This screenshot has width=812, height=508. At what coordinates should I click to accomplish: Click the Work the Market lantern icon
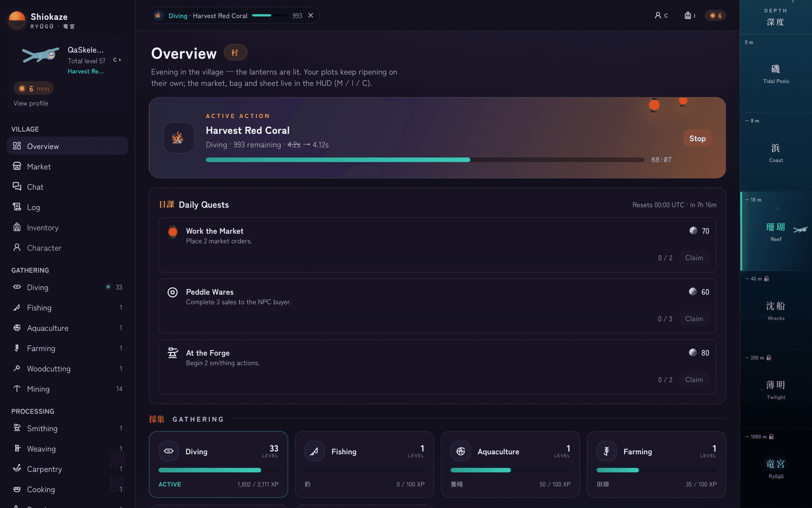coord(173,232)
